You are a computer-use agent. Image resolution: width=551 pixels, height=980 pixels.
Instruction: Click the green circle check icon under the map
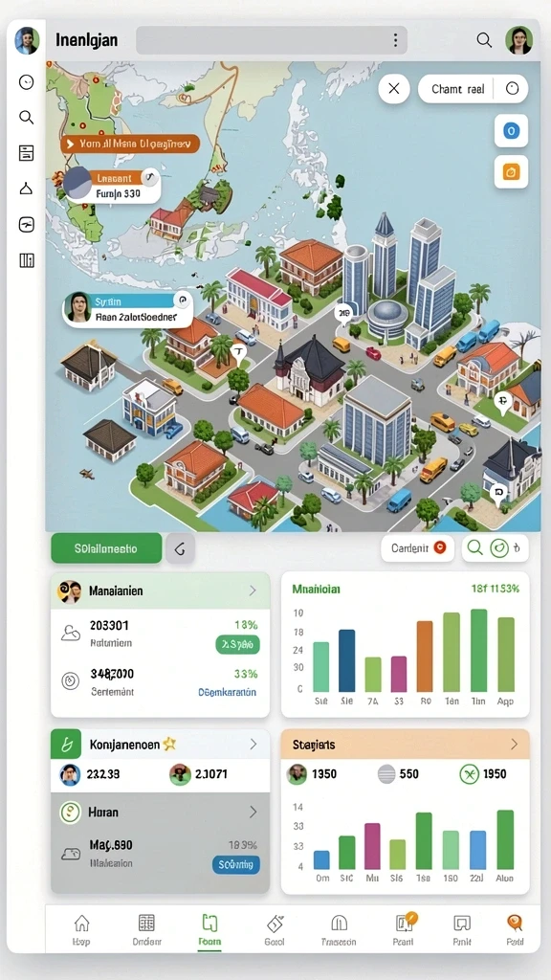498,548
